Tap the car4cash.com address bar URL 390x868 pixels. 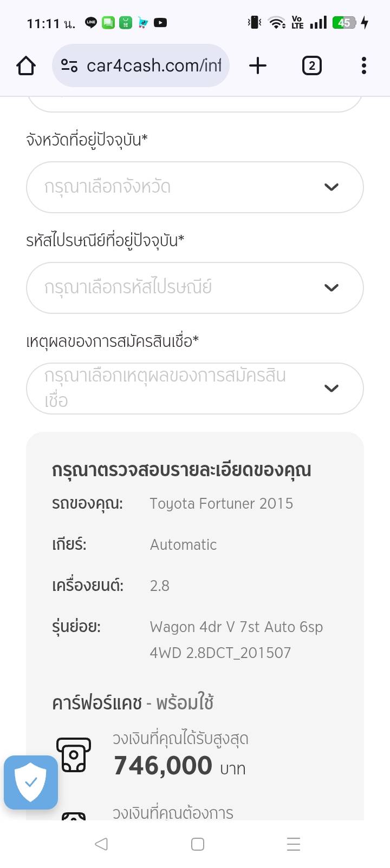coord(154,65)
